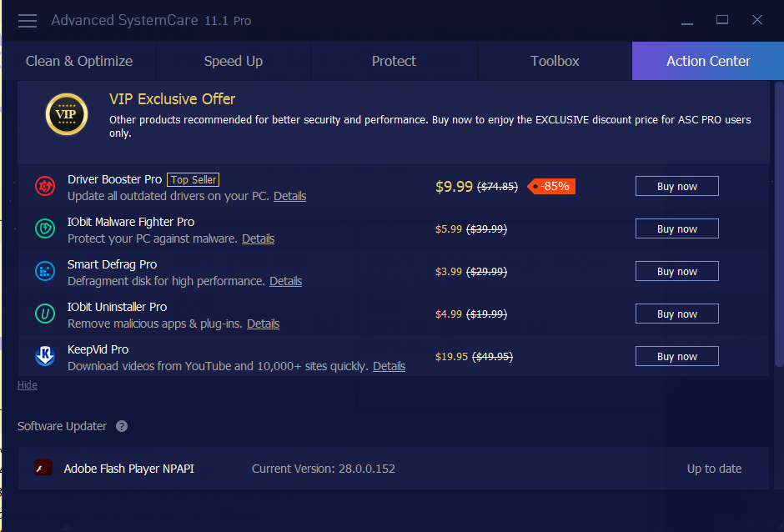784x532 pixels.
Task: Close the Advanced SystemCare window
Action: (757, 19)
